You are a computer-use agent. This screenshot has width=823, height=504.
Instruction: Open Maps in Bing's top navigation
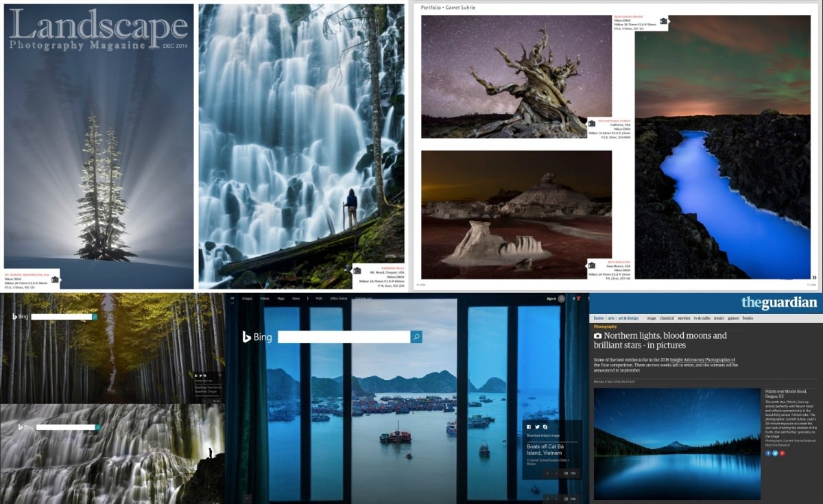281,298
